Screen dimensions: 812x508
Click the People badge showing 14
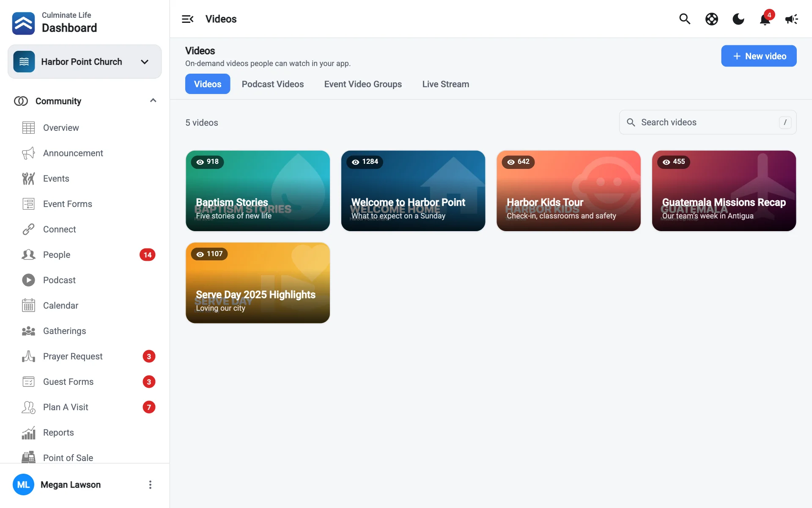point(148,255)
